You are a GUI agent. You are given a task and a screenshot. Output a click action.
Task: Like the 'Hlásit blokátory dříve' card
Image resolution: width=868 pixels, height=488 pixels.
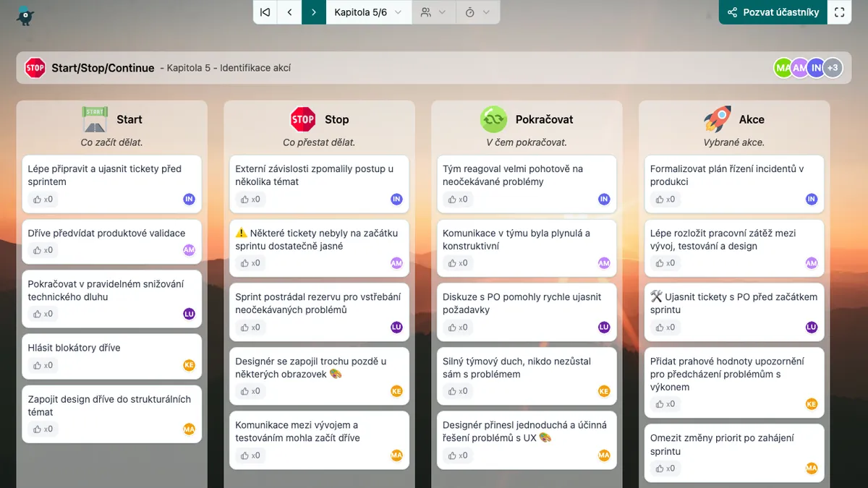(x=43, y=365)
